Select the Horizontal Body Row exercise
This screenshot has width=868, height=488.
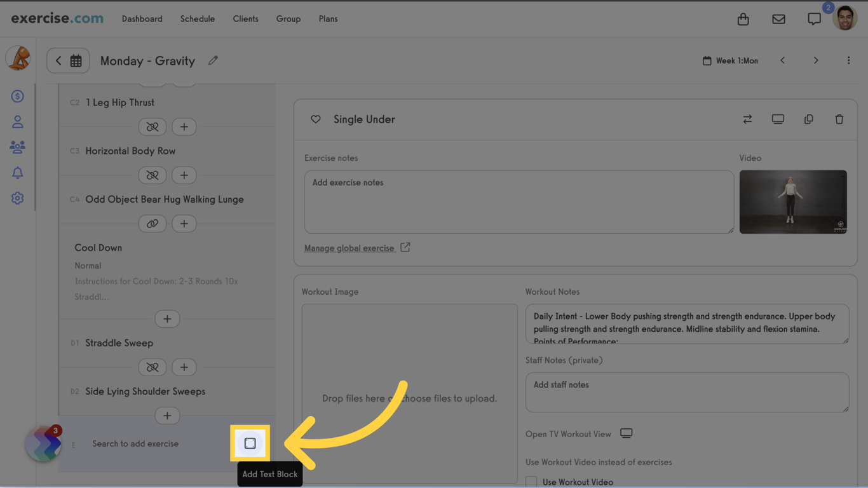pyautogui.click(x=130, y=151)
